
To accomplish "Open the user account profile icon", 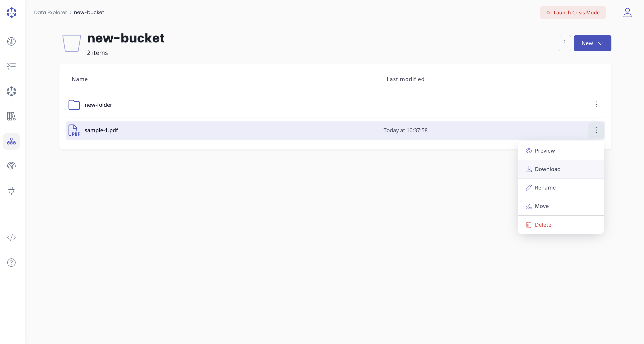I will click(627, 12).
